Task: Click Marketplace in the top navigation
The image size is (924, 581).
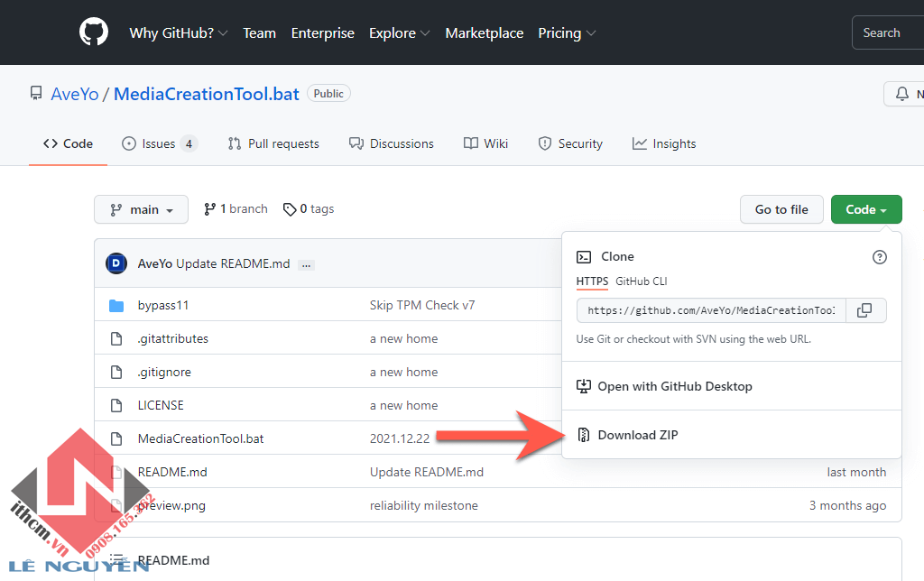Action: point(485,33)
